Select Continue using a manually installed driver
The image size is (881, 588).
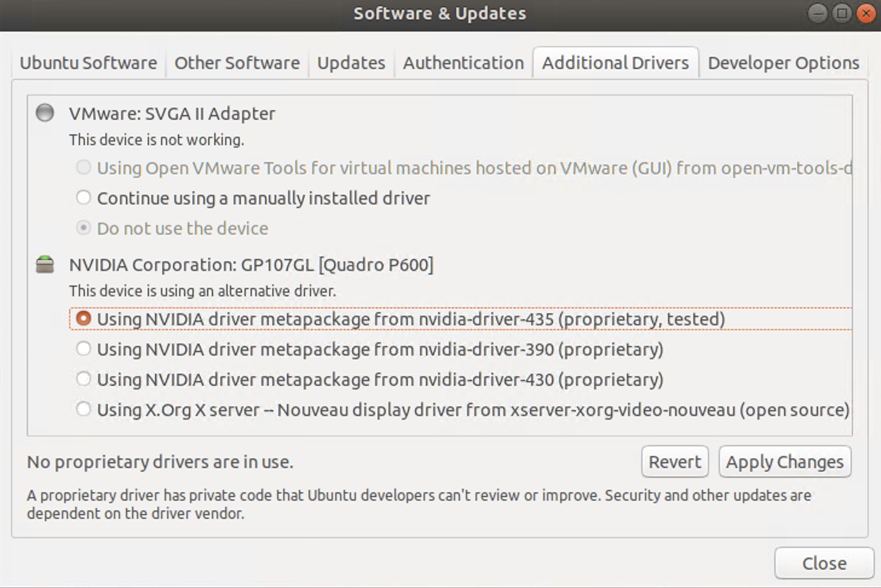(84, 198)
